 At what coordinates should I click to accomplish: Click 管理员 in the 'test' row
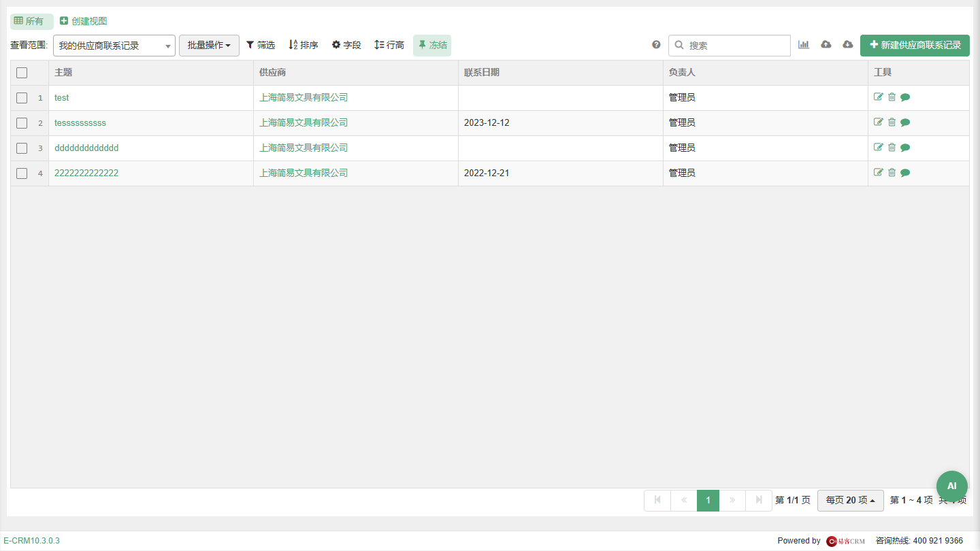click(682, 98)
